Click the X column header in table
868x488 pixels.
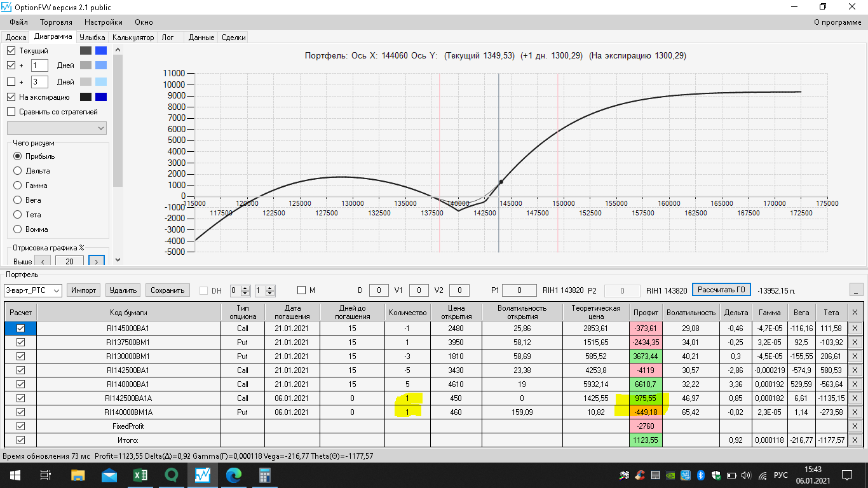click(855, 312)
